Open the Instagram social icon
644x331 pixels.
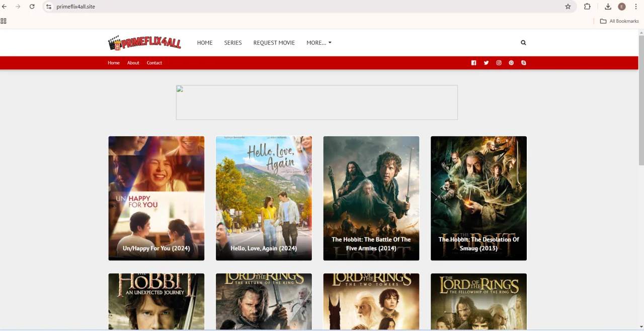click(x=499, y=63)
